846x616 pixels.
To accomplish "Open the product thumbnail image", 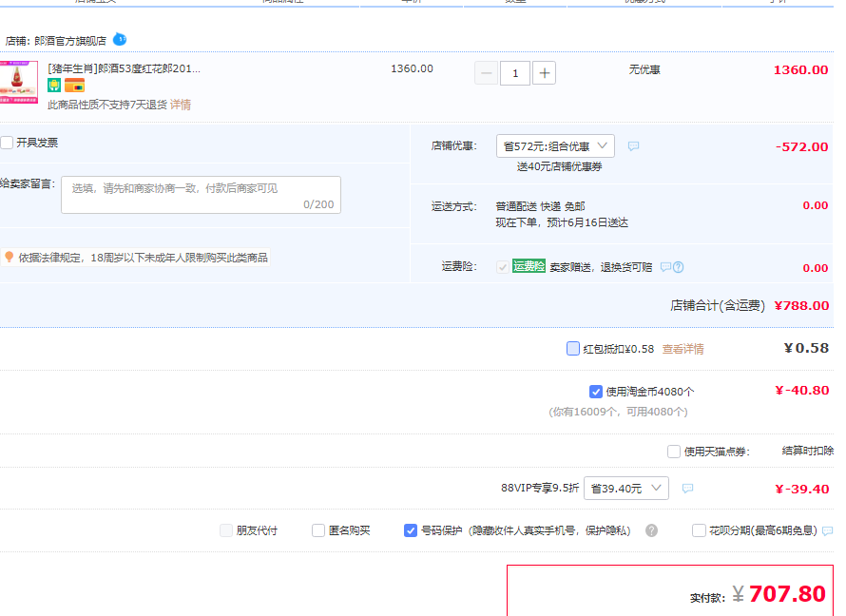I will (19, 82).
